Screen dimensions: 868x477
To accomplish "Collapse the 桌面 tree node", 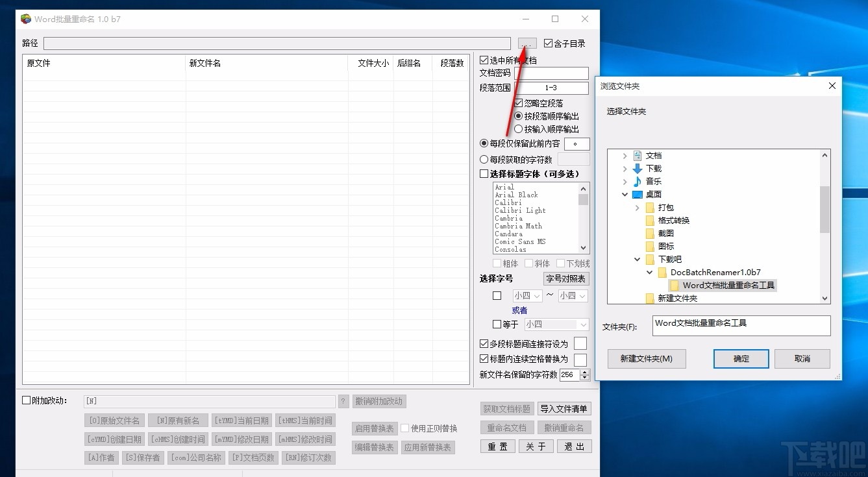I will [625, 195].
